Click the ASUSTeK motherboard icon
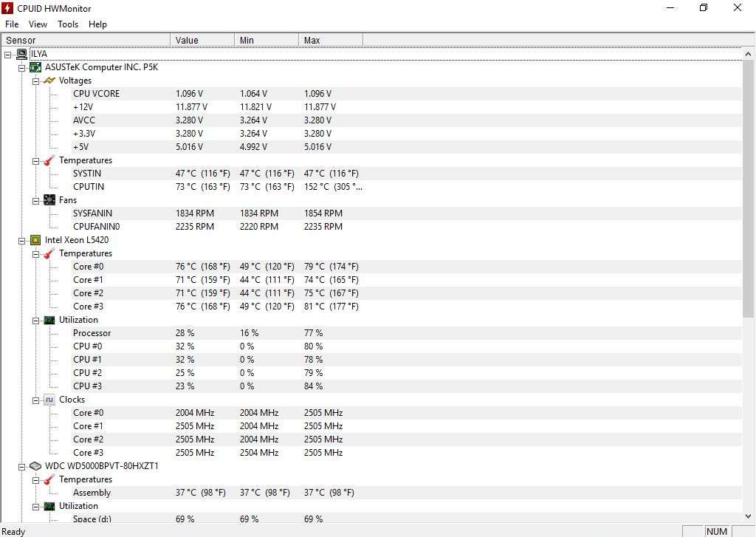 [35, 67]
